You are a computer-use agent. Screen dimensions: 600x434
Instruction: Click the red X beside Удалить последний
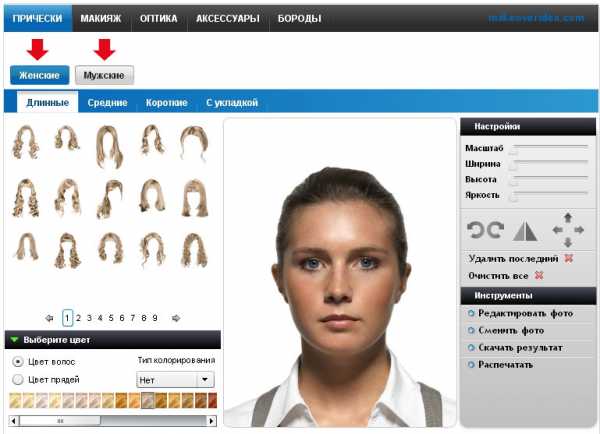coord(568,258)
